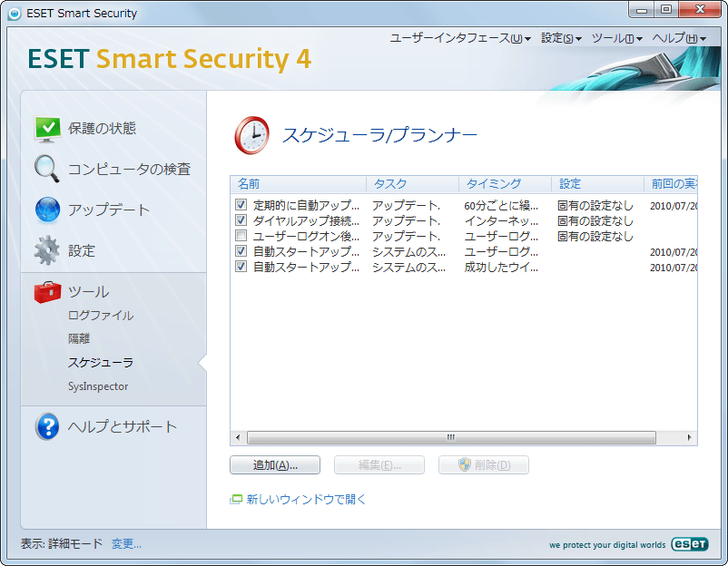Click the globe アップデート icon
728x566 pixels.
(48, 210)
